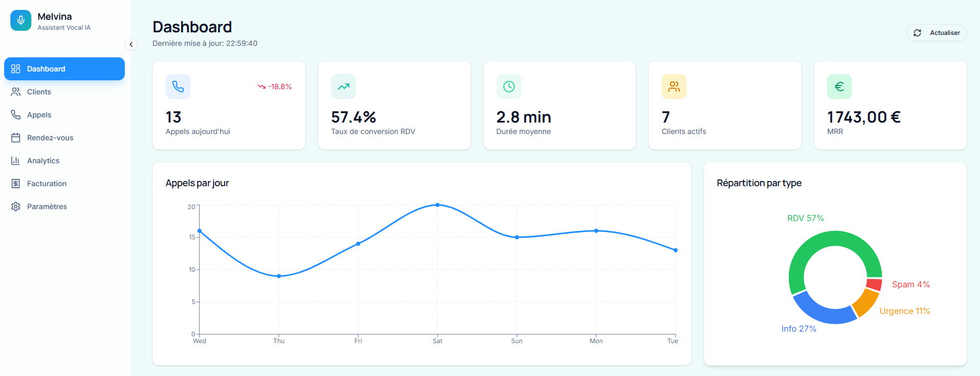Open the Dashboard menu item

pyautogui.click(x=64, y=69)
